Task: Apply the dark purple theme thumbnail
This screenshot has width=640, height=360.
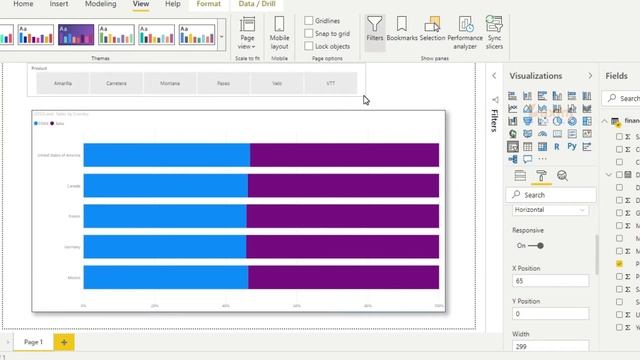Action: click(x=76, y=35)
